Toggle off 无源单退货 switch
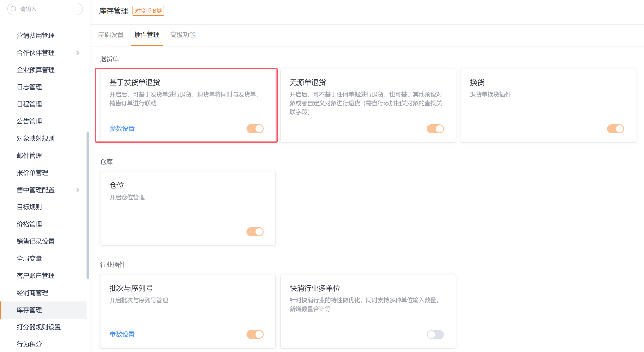Screen dimensions: 644x352 [x=435, y=129]
